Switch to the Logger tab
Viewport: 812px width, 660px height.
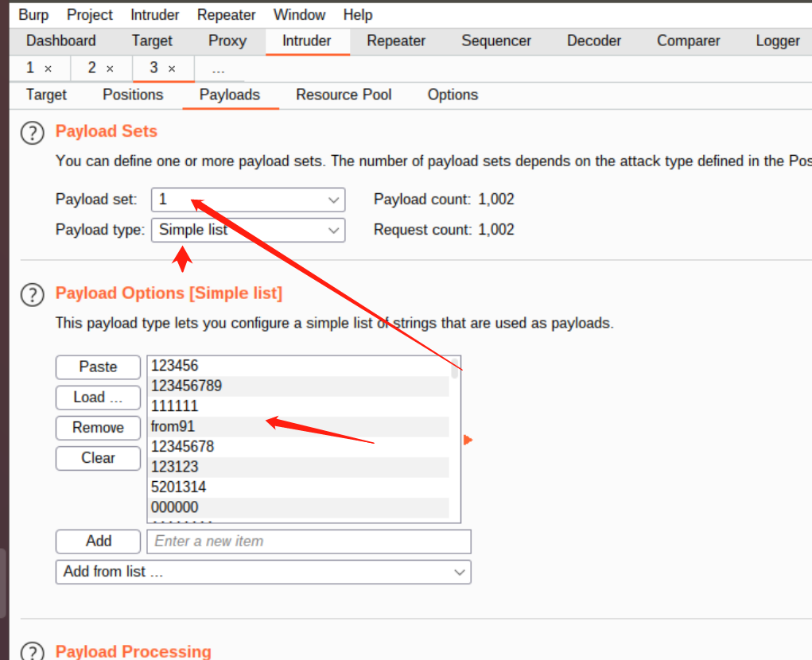point(778,41)
